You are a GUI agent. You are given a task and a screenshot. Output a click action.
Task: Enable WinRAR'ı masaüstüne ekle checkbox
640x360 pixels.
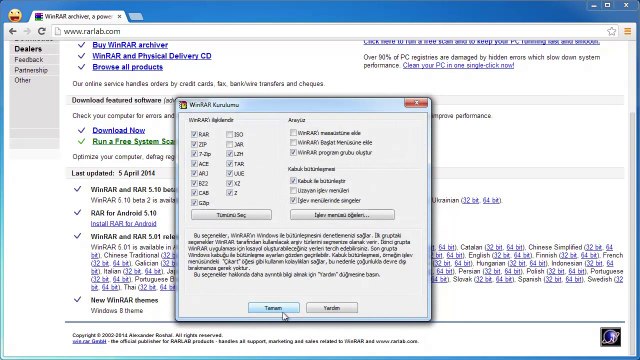coord(293,133)
